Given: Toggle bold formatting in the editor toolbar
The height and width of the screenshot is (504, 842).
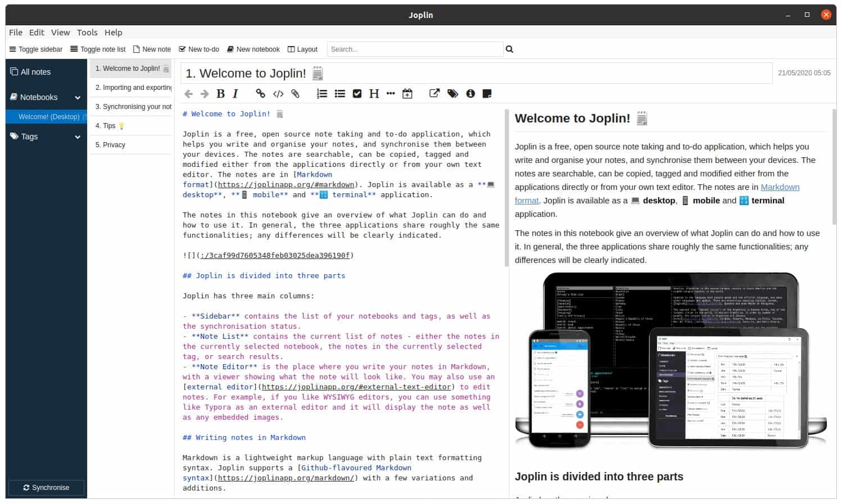Looking at the screenshot, I should [221, 94].
